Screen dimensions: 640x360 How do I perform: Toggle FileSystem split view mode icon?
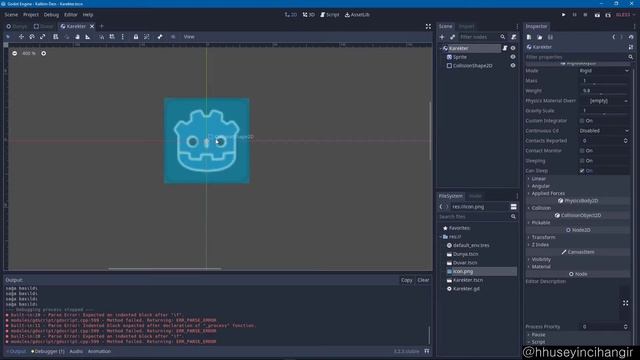click(x=513, y=207)
